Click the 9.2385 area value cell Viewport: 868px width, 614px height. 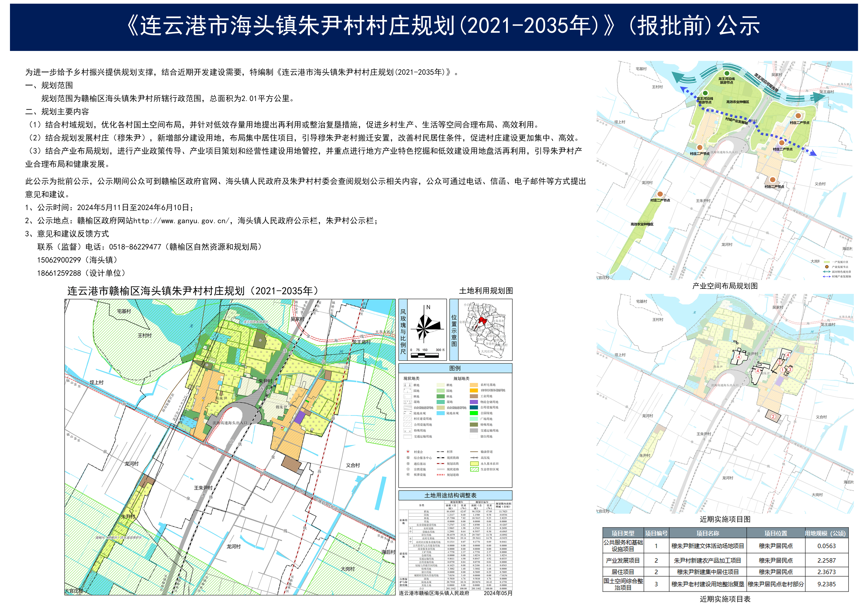pos(826,584)
